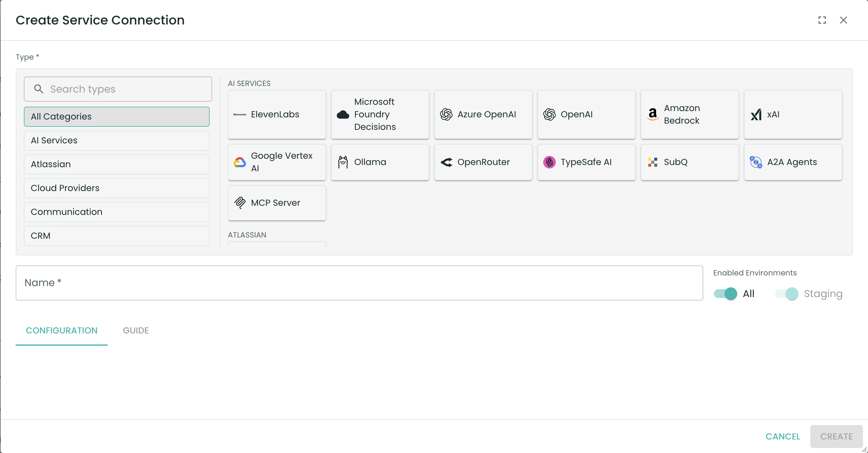
Task: Choose the OpenRouter text label
Action: 484,162
